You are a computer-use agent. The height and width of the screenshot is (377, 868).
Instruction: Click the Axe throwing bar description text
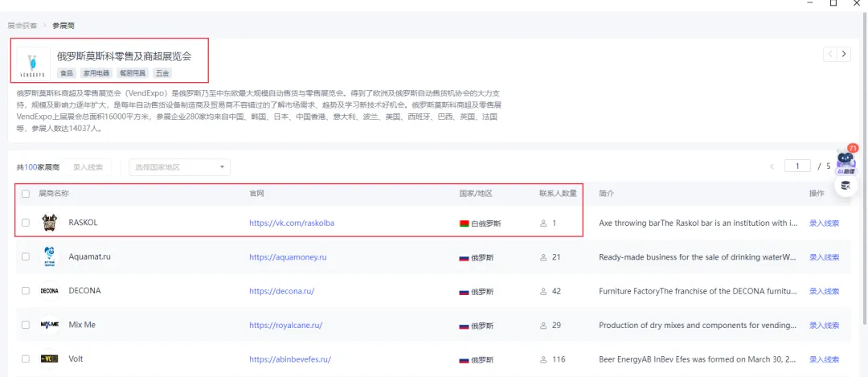click(x=698, y=223)
